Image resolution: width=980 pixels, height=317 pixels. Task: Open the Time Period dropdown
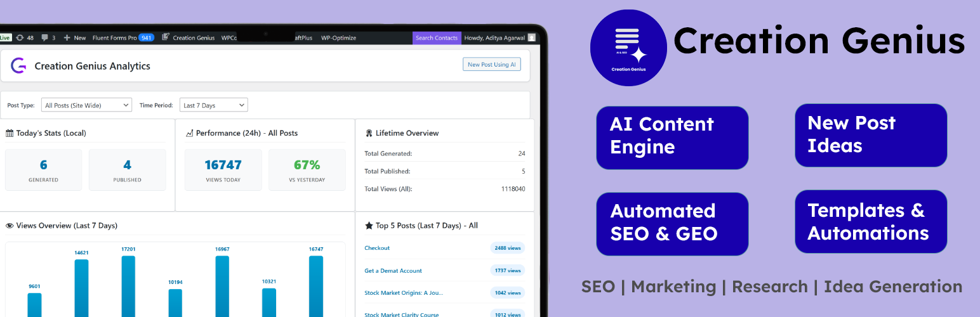click(x=213, y=105)
